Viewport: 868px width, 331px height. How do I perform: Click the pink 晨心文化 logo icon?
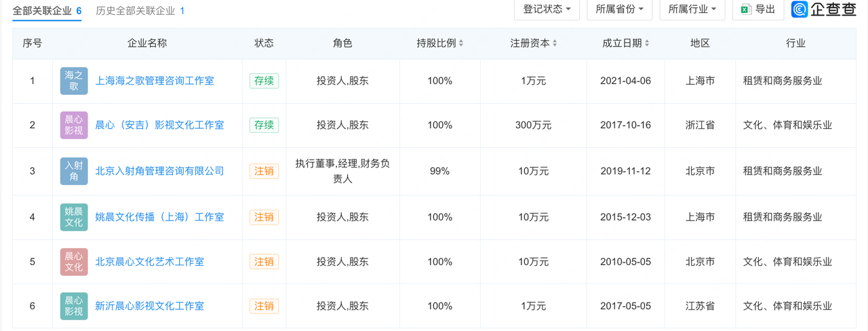pyautogui.click(x=73, y=262)
